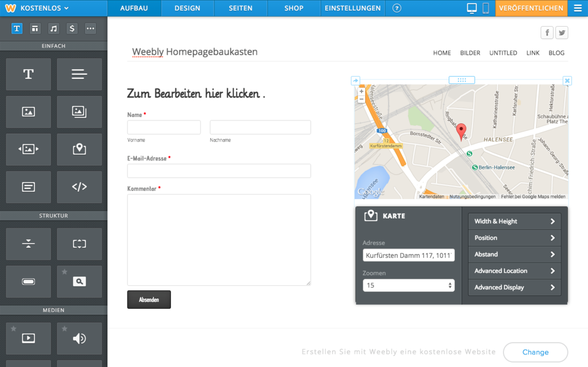Open the Zoomen level dropdown

click(409, 285)
